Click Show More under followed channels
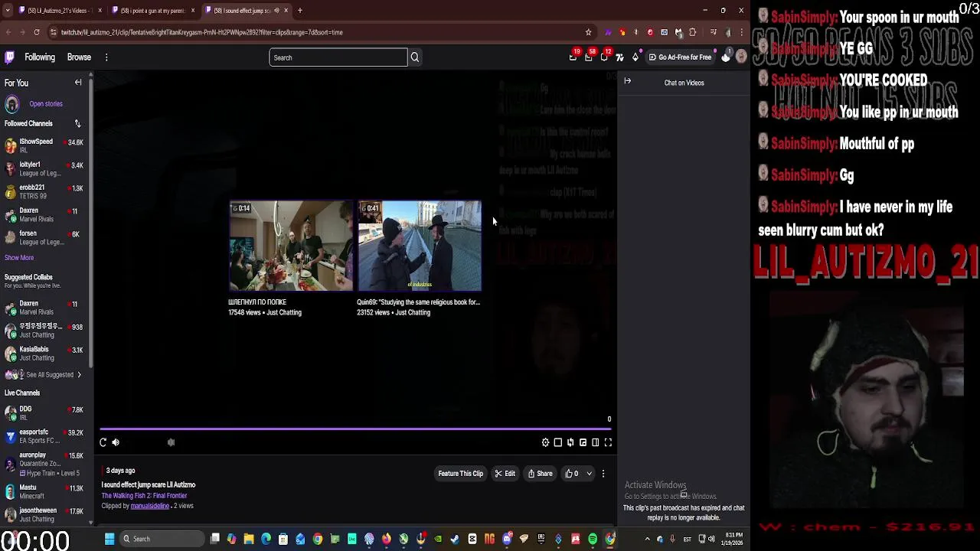Viewport: 980px width, 551px height. 19,258
